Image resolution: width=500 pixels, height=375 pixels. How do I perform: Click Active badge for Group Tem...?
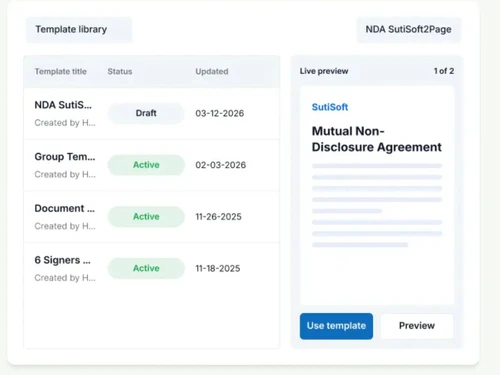point(146,165)
